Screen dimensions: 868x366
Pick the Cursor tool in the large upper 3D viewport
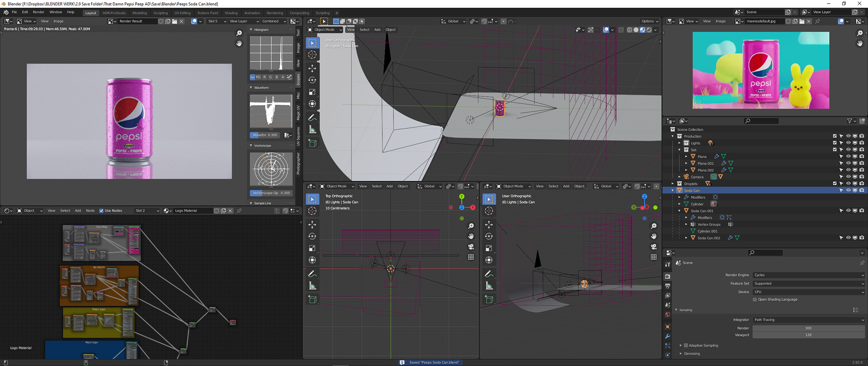pos(312,55)
